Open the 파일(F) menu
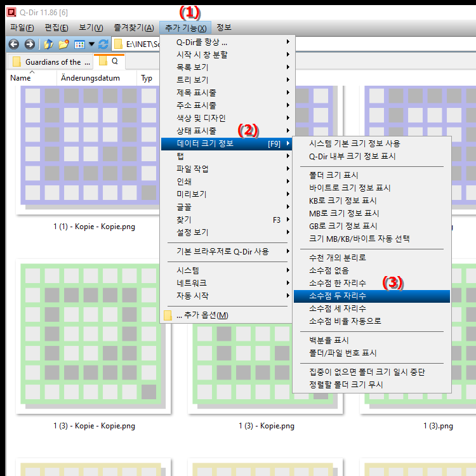The width and height of the screenshot is (476, 476). (x=22, y=28)
